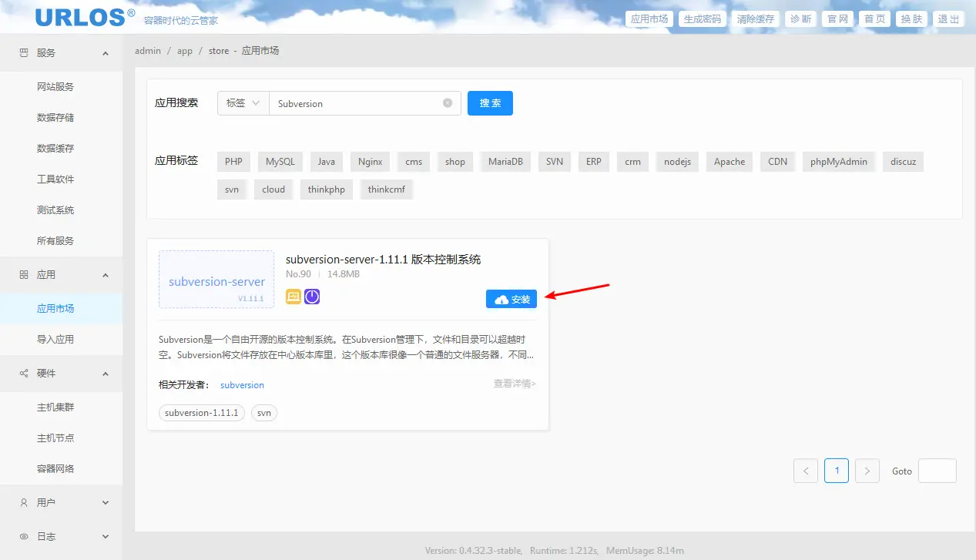Image resolution: width=976 pixels, height=560 pixels.
Task: Click the 用户 person icon in sidebar
Action: pos(23,503)
